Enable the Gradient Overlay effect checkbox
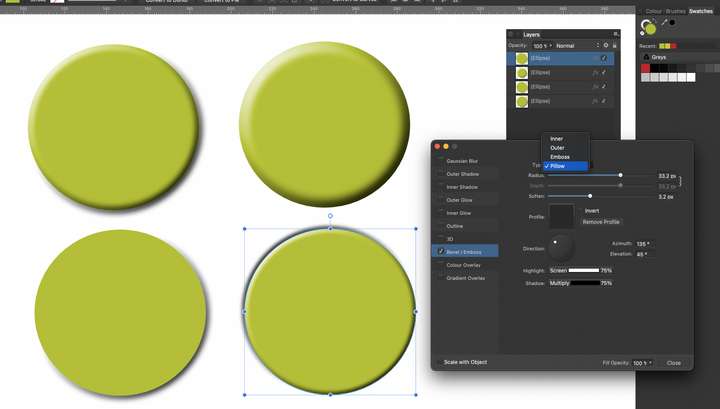The image size is (720, 409). 441,278
